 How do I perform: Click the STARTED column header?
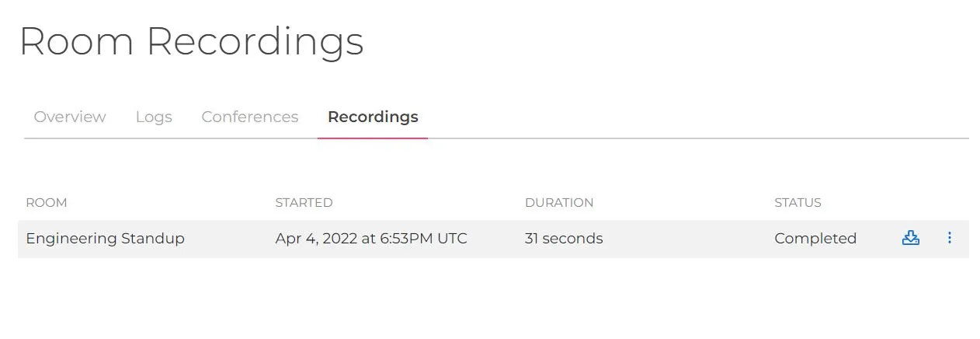point(304,203)
